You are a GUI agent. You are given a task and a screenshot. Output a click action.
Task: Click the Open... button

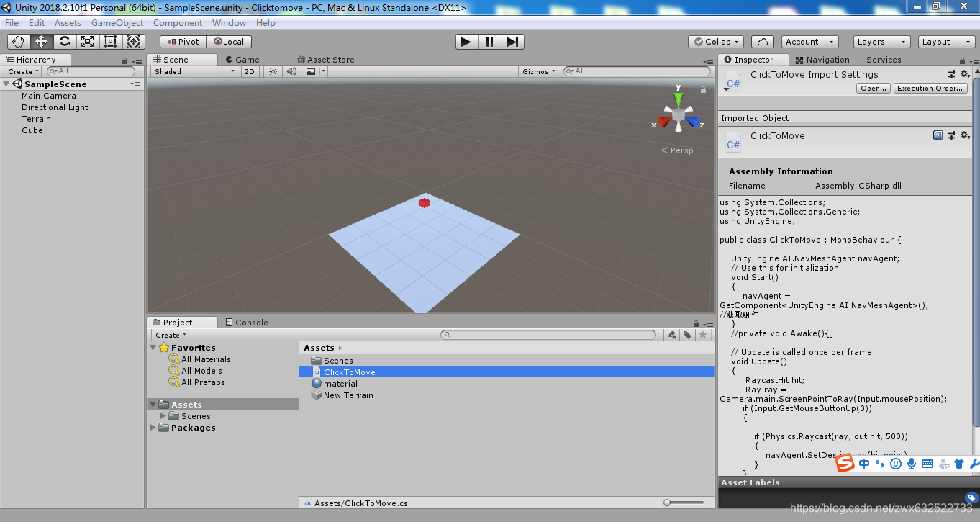point(874,89)
